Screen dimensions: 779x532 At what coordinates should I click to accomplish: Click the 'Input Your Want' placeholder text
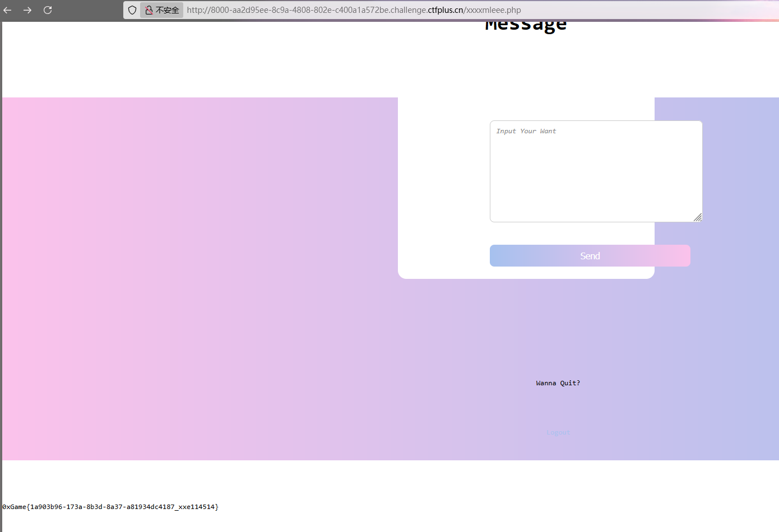tap(526, 131)
